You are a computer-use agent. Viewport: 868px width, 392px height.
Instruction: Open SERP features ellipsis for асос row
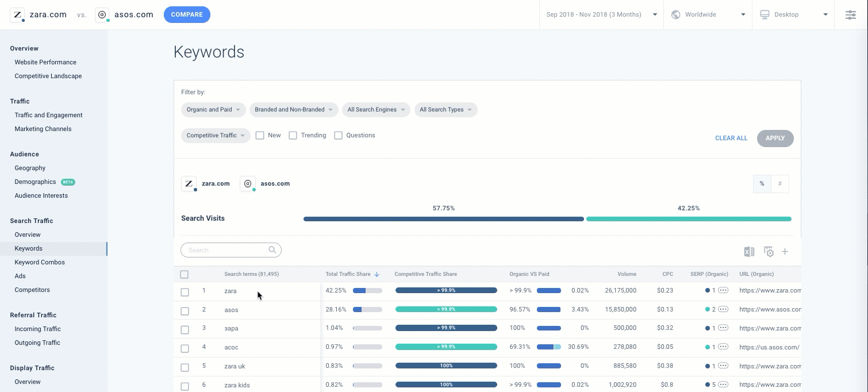pyautogui.click(x=723, y=347)
